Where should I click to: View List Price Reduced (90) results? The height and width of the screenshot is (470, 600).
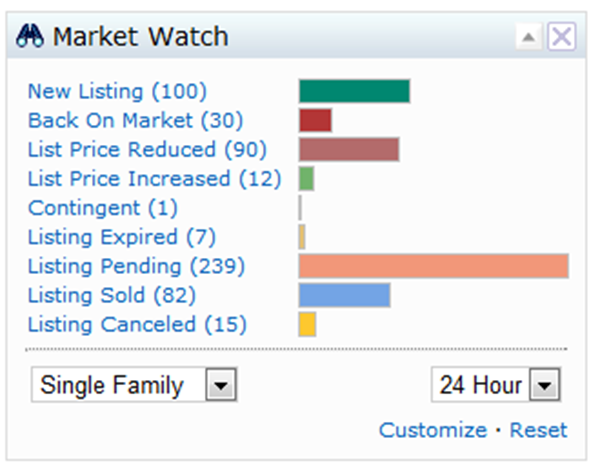click(147, 149)
